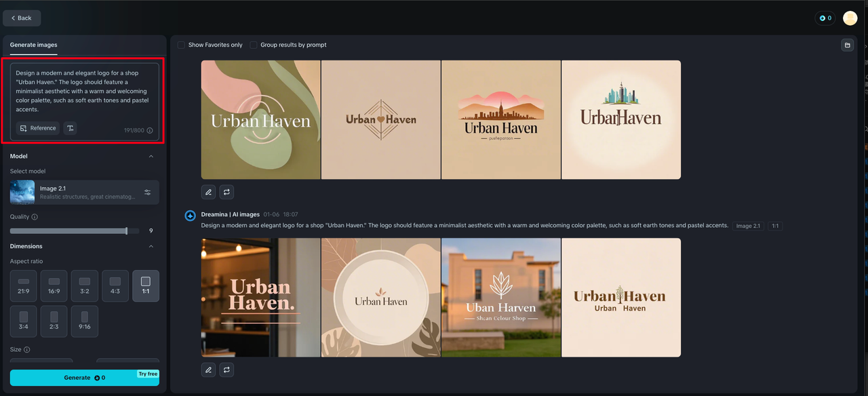Open model settings sliders icon

tap(147, 193)
